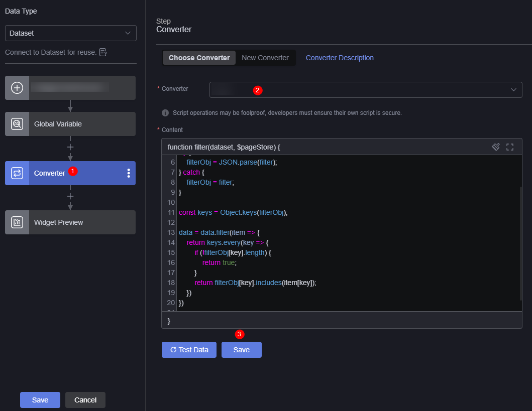The width and height of the screenshot is (532, 411).
Task: Click the function filter header text
Action: pos(224,147)
